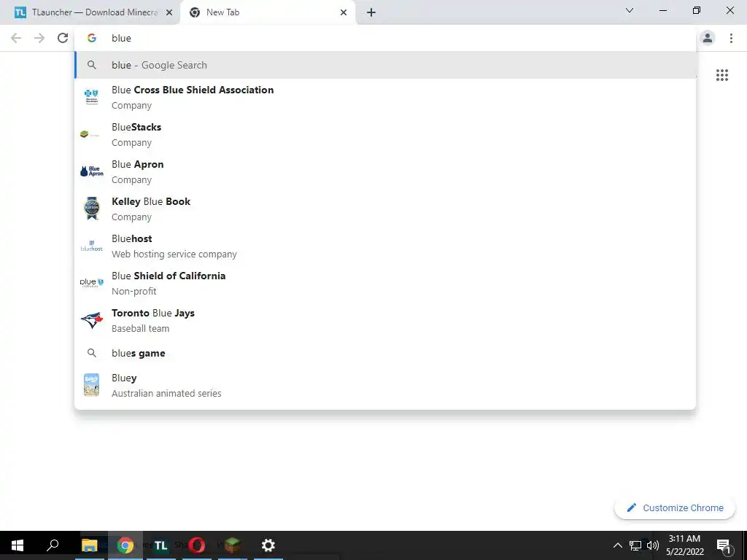Click the Blue Apron logo thumbnail
The height and width of the screenshot is (560, 747).
pos(92,171)
